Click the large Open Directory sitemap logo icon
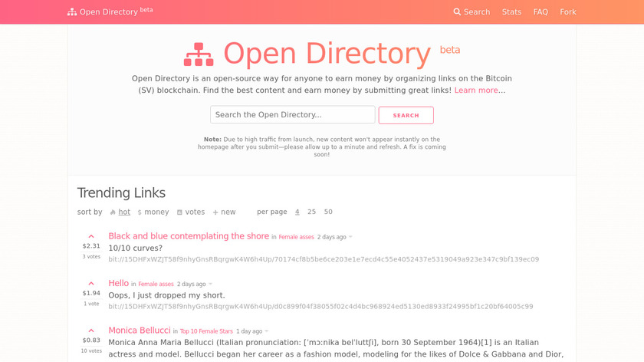The width and height of the screenshot is (644, 362). point(199,54)
